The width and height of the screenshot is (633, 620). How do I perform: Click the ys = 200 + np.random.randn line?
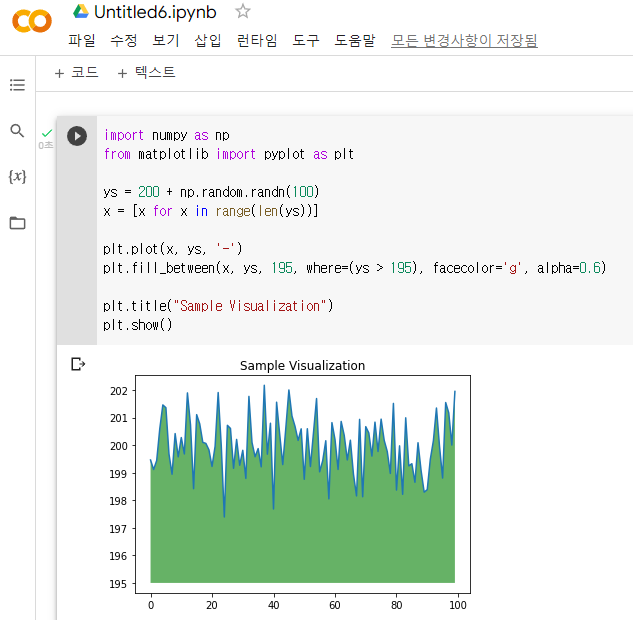[211, 192]
